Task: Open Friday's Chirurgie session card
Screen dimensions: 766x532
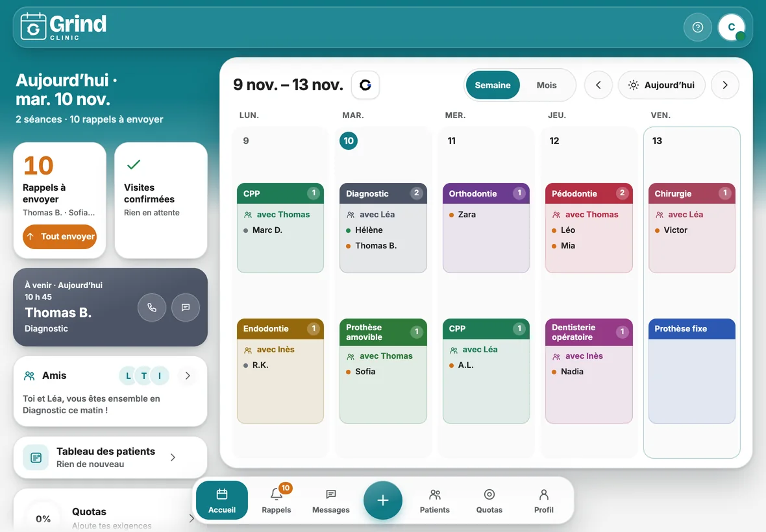Action: pos(692,228)
